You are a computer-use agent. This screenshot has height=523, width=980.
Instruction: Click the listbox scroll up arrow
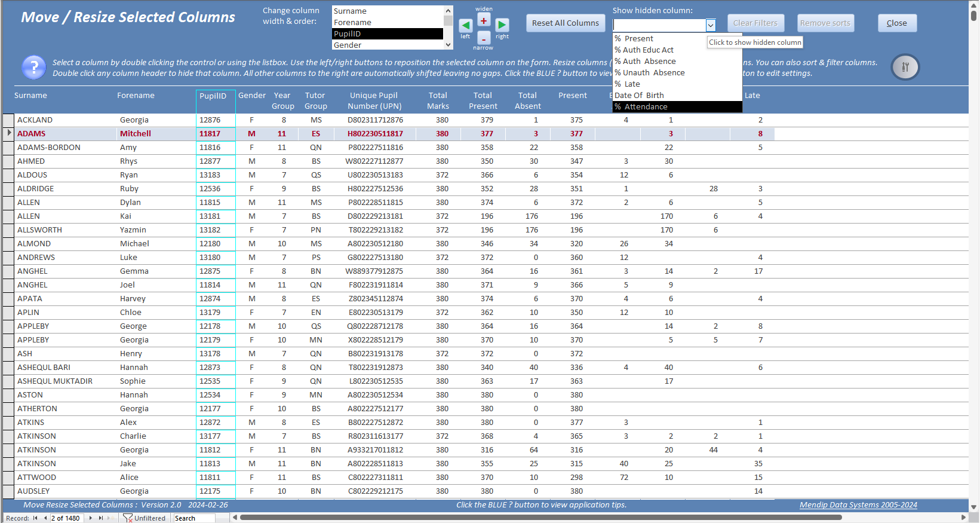(448, 11)
